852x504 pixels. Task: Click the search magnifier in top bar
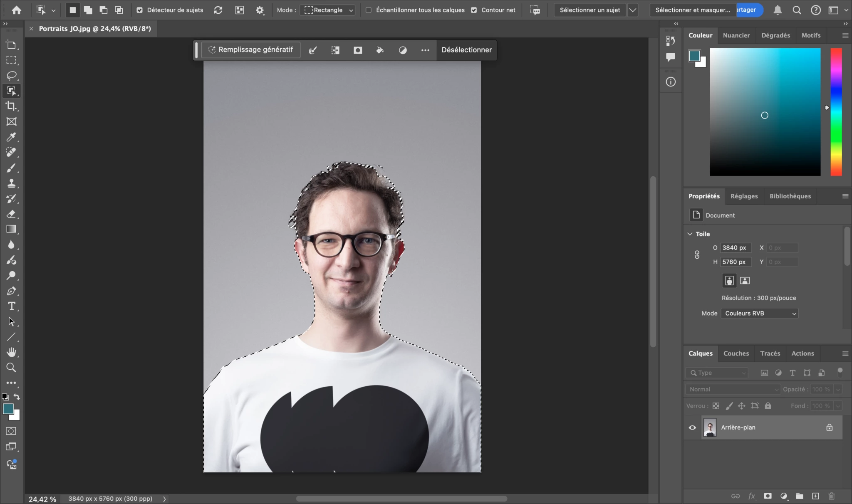tap(797, 10)
